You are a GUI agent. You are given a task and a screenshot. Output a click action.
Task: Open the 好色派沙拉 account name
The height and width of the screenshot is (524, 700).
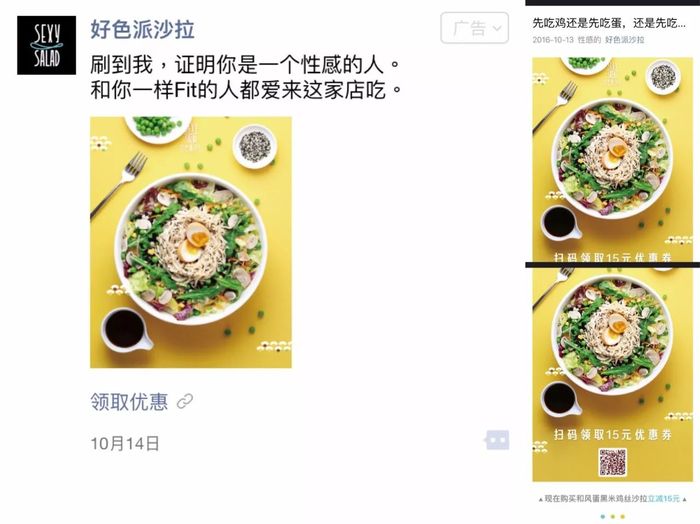pyautogui.click(x=142, y=29)
